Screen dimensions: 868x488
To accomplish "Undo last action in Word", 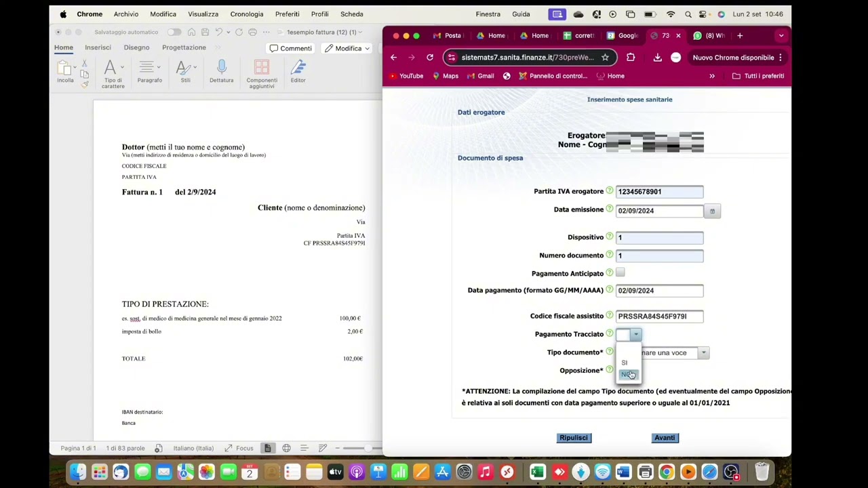I will 218,32.
